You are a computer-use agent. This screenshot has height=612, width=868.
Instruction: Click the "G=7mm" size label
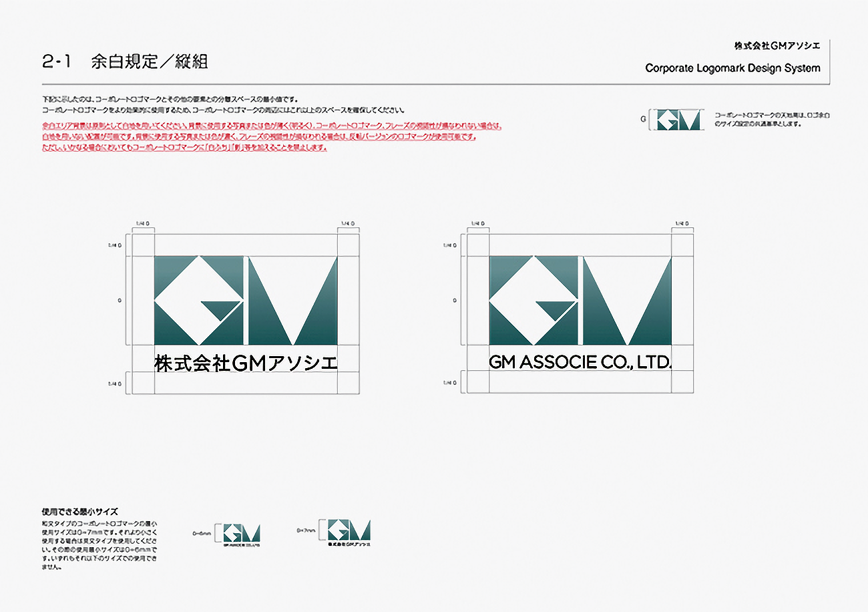[x=305, y=529]
